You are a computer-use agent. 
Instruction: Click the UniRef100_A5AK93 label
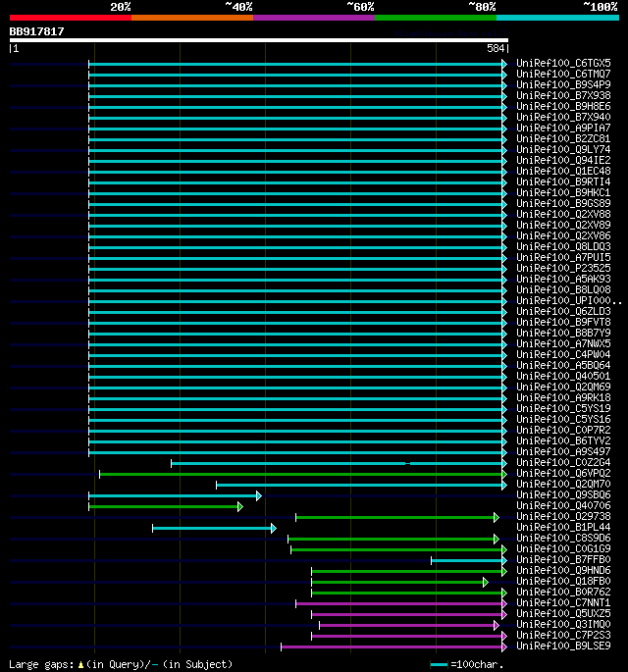coord(563,279)
